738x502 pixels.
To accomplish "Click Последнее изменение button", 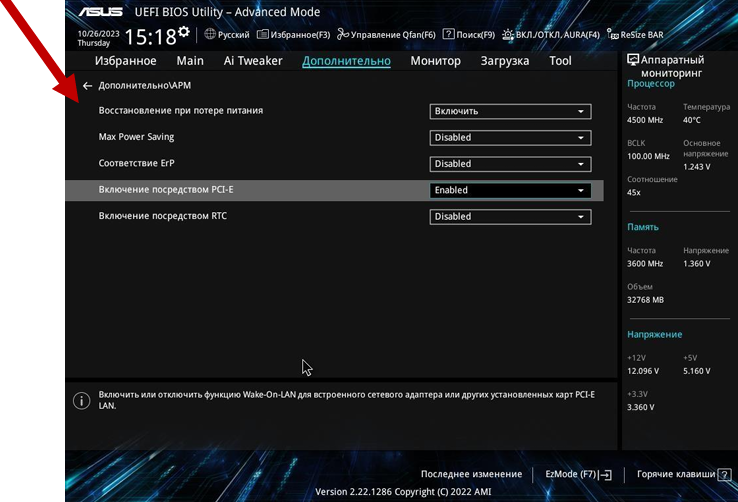I will pos(471,474).
